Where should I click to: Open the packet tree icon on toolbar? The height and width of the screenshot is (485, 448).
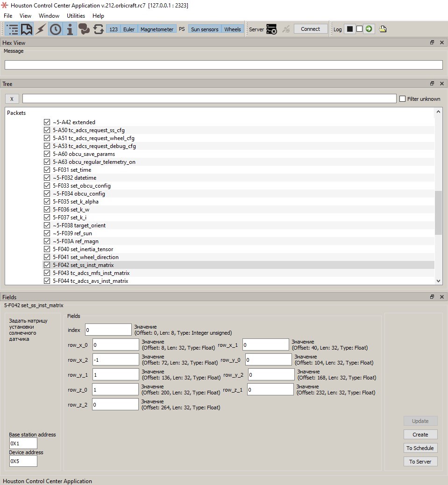12,28
